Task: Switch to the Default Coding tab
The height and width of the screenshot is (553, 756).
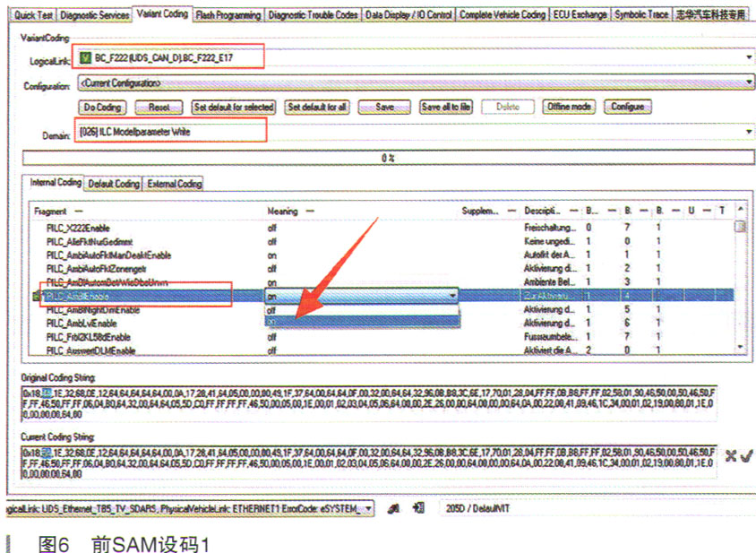Action: click(113, 183)
